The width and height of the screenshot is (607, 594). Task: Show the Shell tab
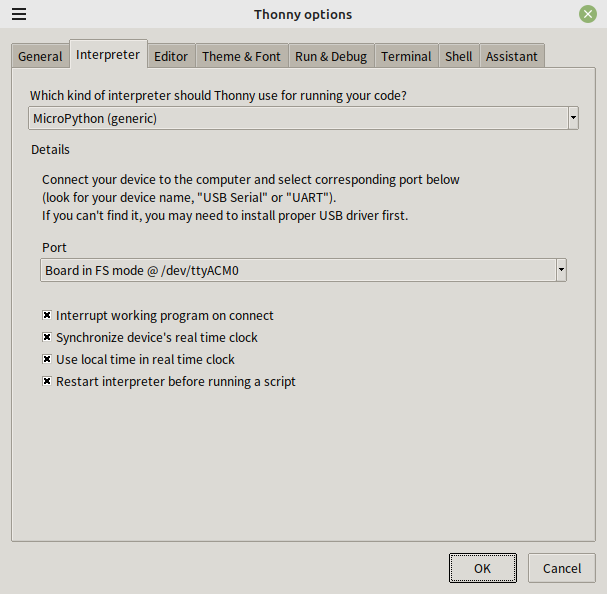(459, 56)
